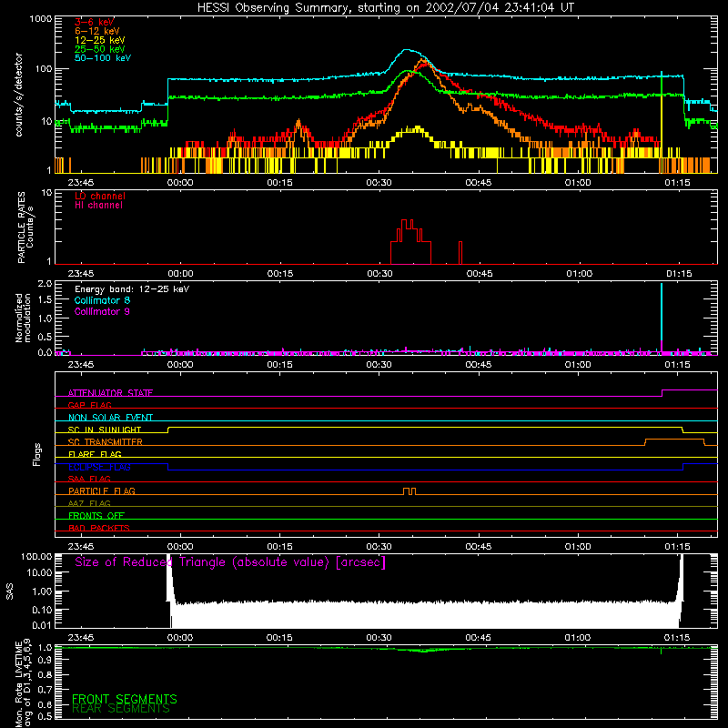The height and width of the screenshot is (728, 728).
Task: Click the "SC IN SUNLIGHT" flag label
Action: 105,430
